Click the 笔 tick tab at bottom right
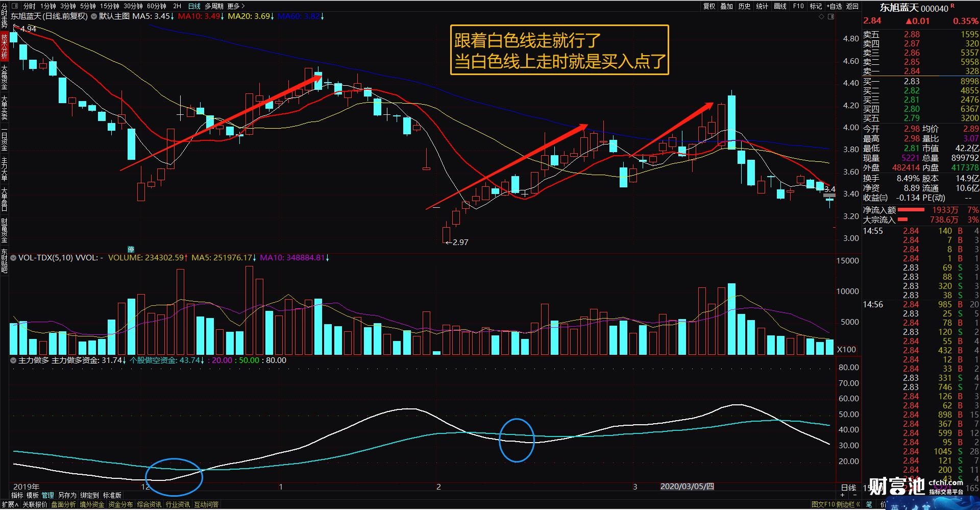Image resolution: width=980 pixels, height=510 pixels. click(869, 504)
